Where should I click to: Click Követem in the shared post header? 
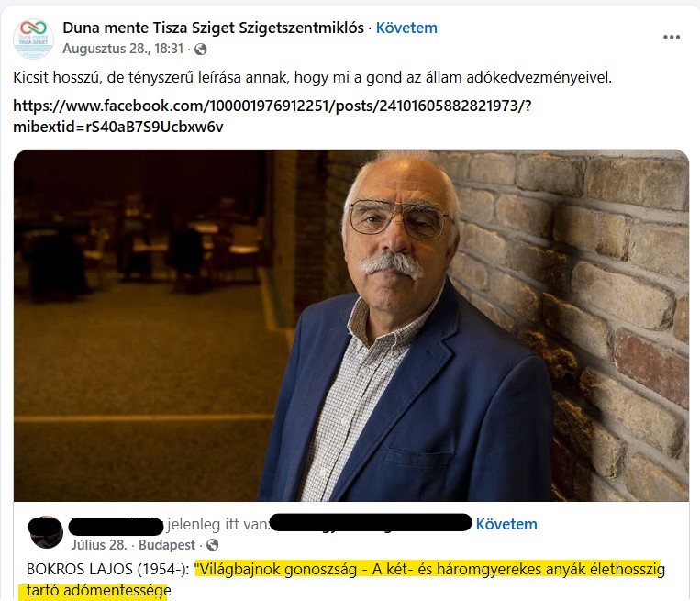tap(506, 524)
